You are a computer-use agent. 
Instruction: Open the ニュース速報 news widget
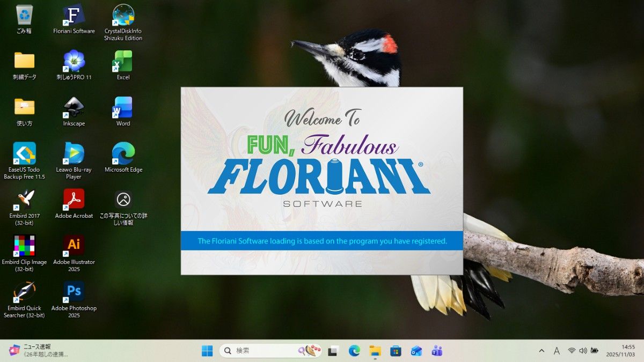coord(38,351)
